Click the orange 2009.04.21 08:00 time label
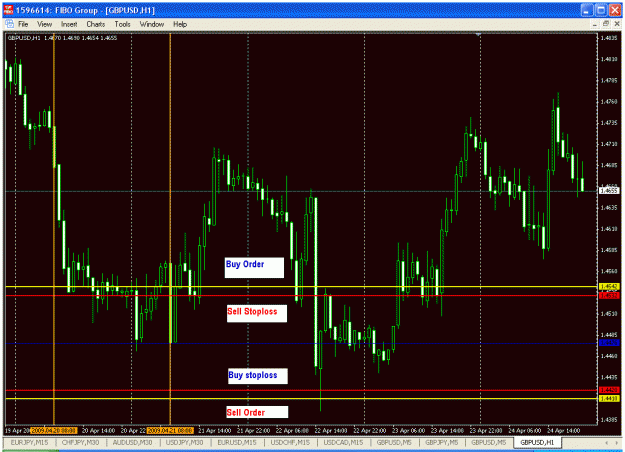This screenshot has width=625, height=452. coord(170,430)
